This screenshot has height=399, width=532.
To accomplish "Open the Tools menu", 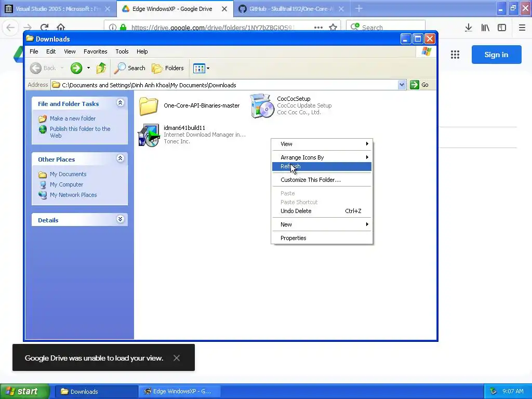I will 122,51.
